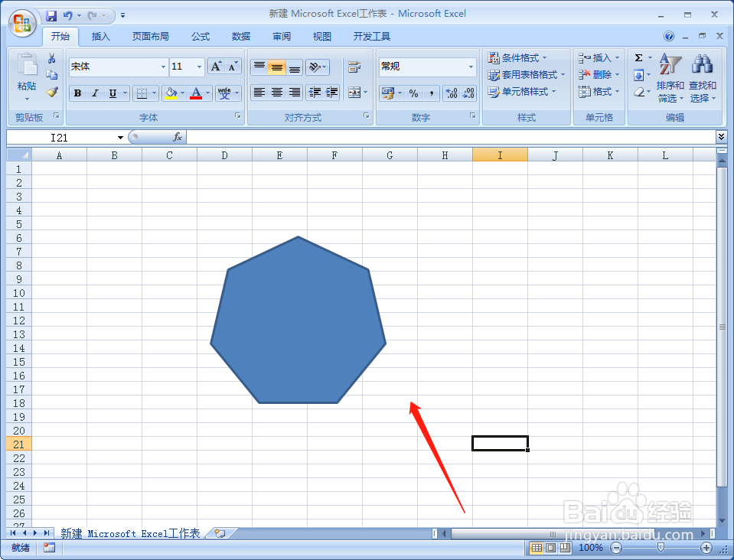Click the Office button

click(22, 22)
